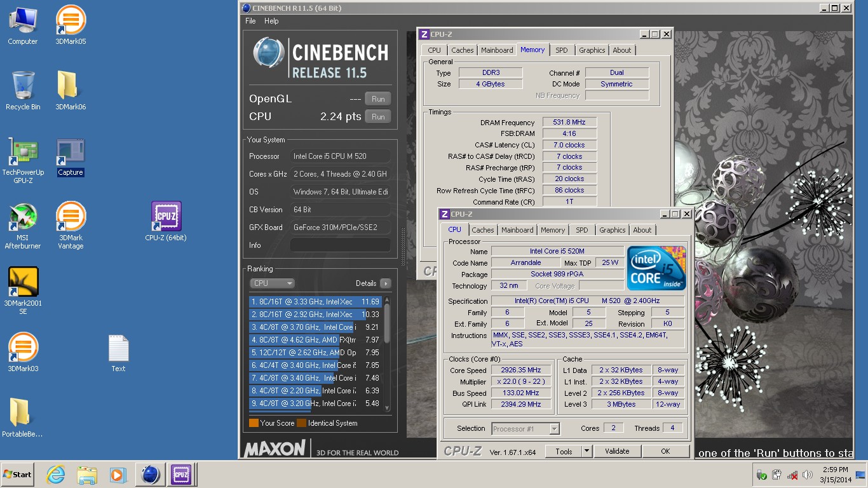Click the ranking Details arrow button
The width and height of the screenshot is (868, 488).
point(386,283)
